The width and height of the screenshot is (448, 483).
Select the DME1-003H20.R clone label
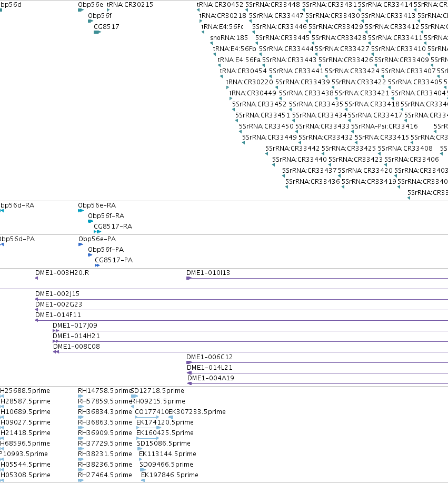coord(62,273)
